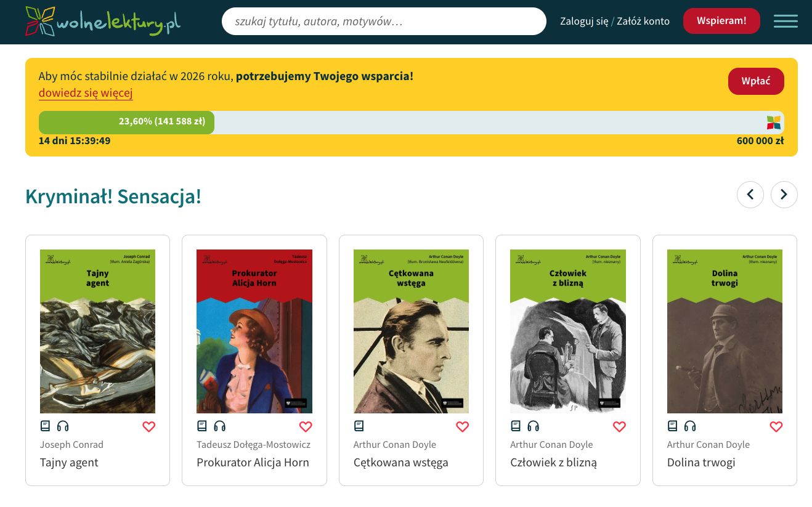The height and width of the screenshot is (507, 812).
Task: Open the title link "Tajny agent" below the author
Action: click(x=69, y=463)
